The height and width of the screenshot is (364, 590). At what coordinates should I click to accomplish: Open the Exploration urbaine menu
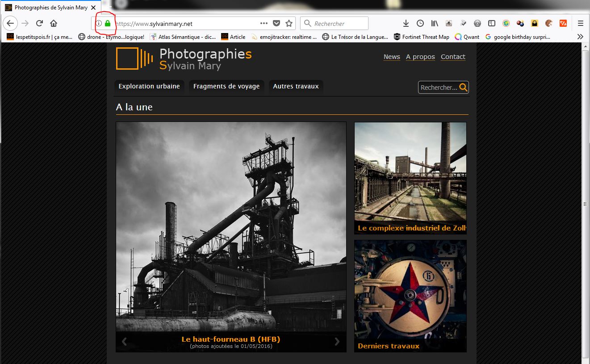click(x=149, y=86)
